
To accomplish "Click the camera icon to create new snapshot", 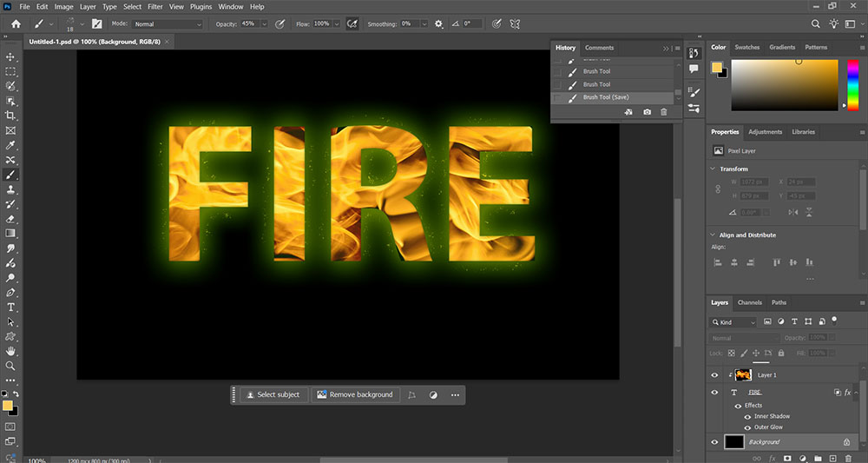I will click(x=647, y=112).
